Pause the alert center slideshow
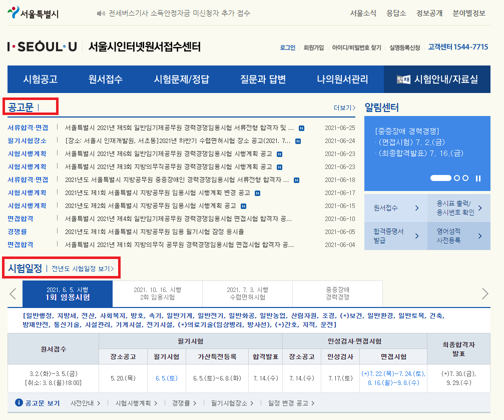Viewport: 504px width, 420px height. 478,178
